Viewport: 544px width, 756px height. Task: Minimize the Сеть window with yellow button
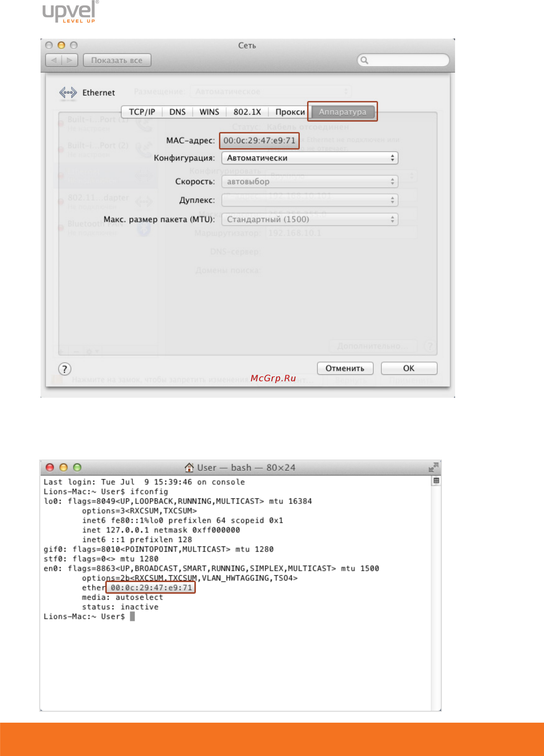tap(61, 45)
